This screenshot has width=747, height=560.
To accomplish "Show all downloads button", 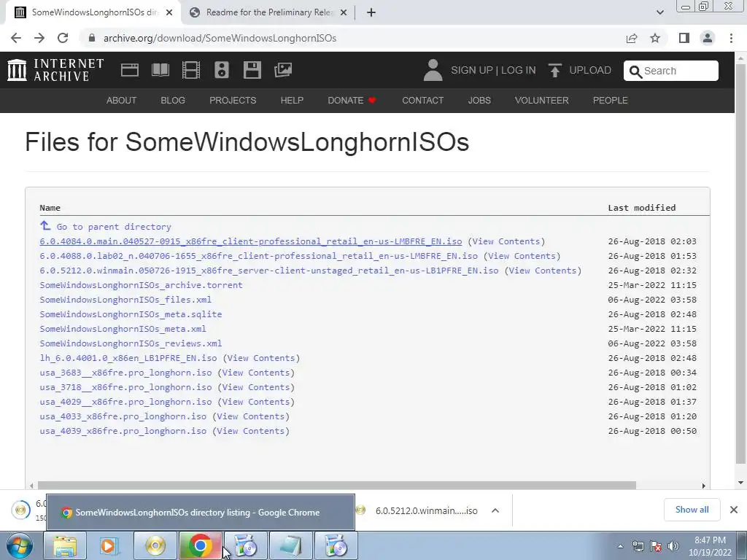I will coord(692,510).
